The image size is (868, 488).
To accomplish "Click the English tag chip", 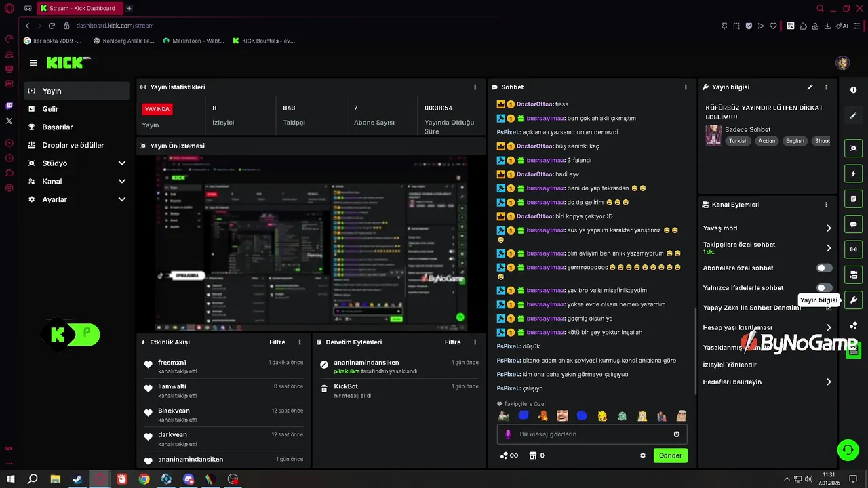I will (x=795, y=141).
